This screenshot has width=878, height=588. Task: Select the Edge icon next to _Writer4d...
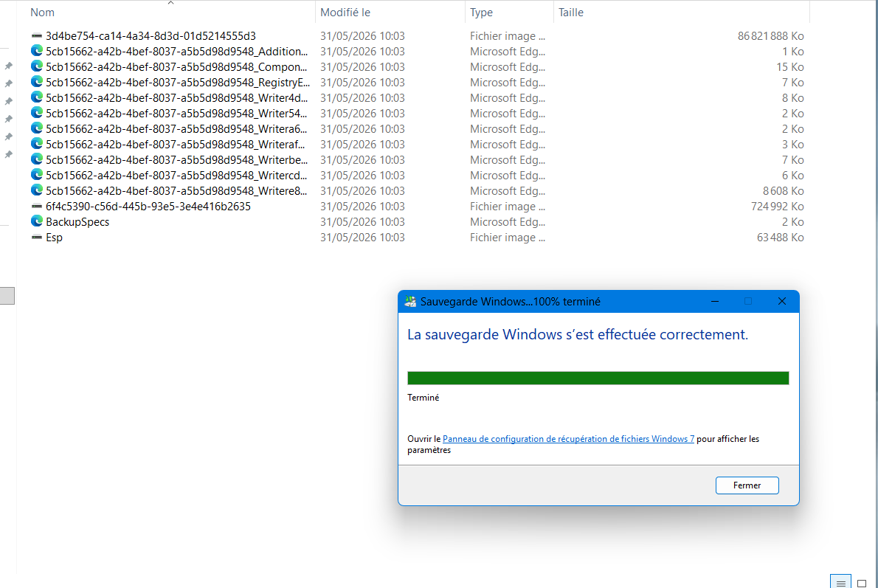coord(37,97)
